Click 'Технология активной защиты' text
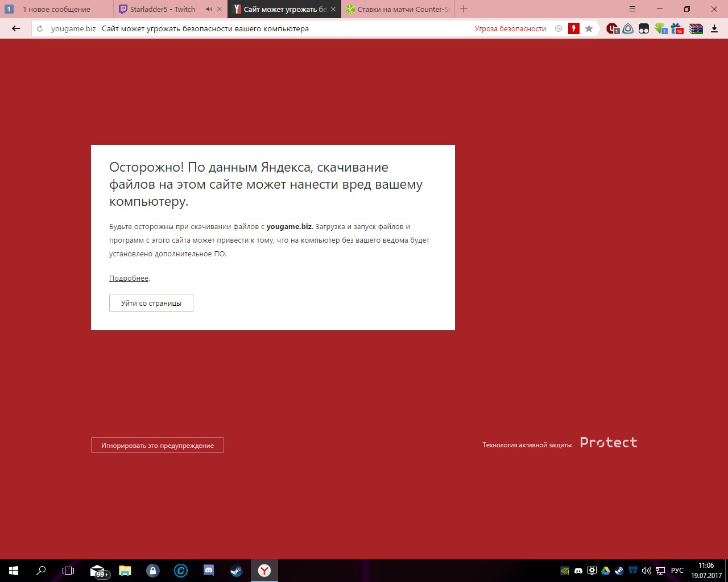Screen dimensions: 728x582 point(527,445)
